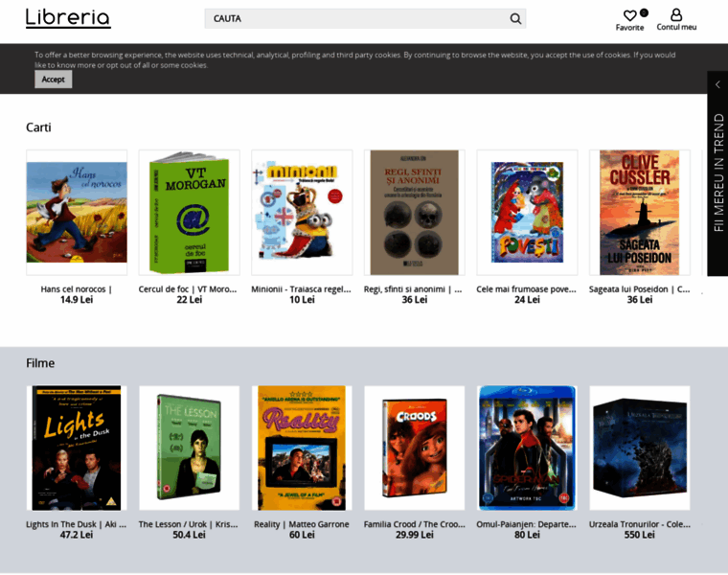728x575 pixels.
Task: Accept the cookies notice
Action: coord(54,80)
